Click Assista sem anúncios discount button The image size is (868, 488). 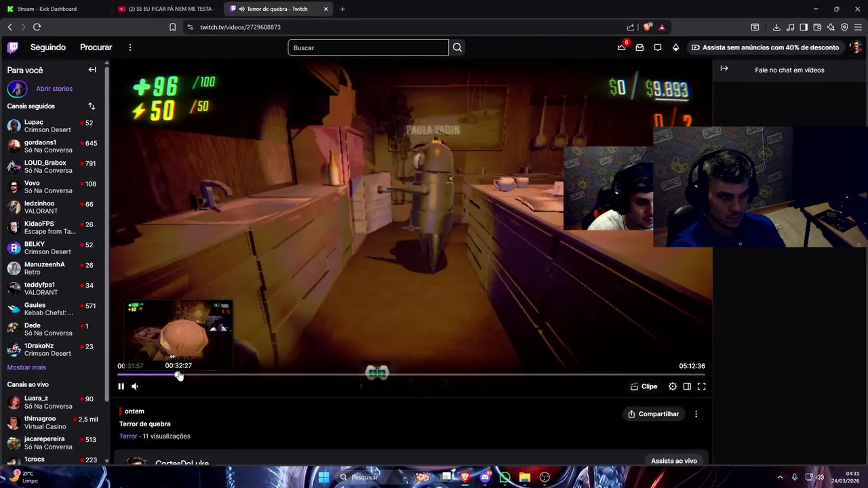[x=765, y=47]
